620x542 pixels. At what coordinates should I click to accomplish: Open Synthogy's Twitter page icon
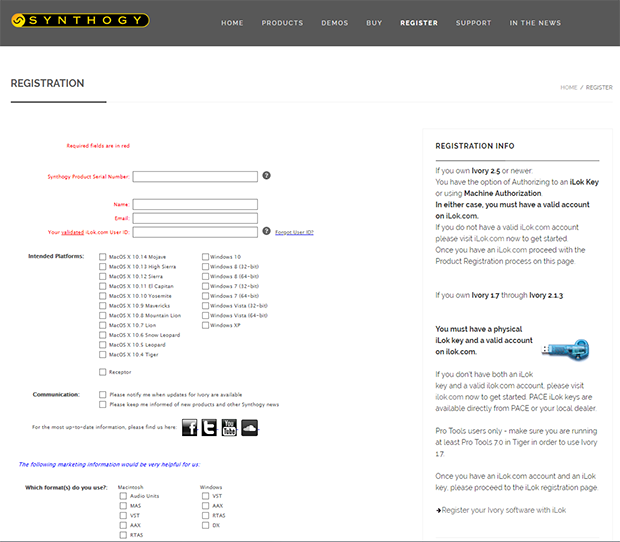click(209, 428)
